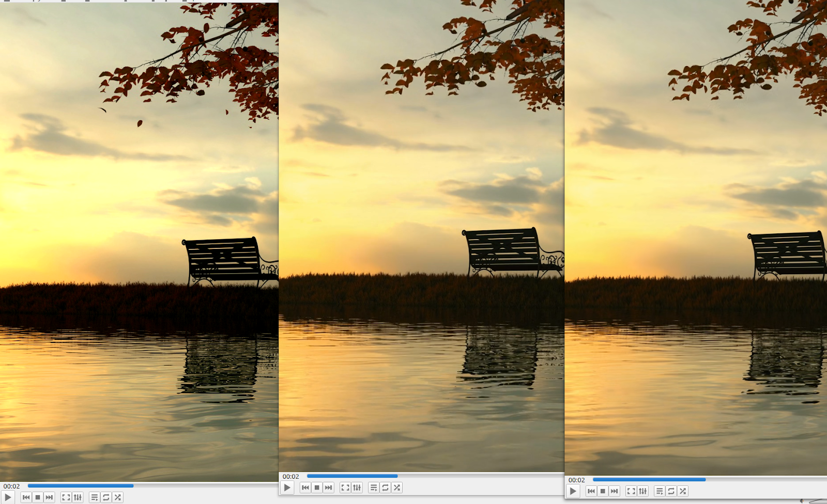Open extended settings in left VLC window
The image size is (827, 504).
tap(78, 497)
